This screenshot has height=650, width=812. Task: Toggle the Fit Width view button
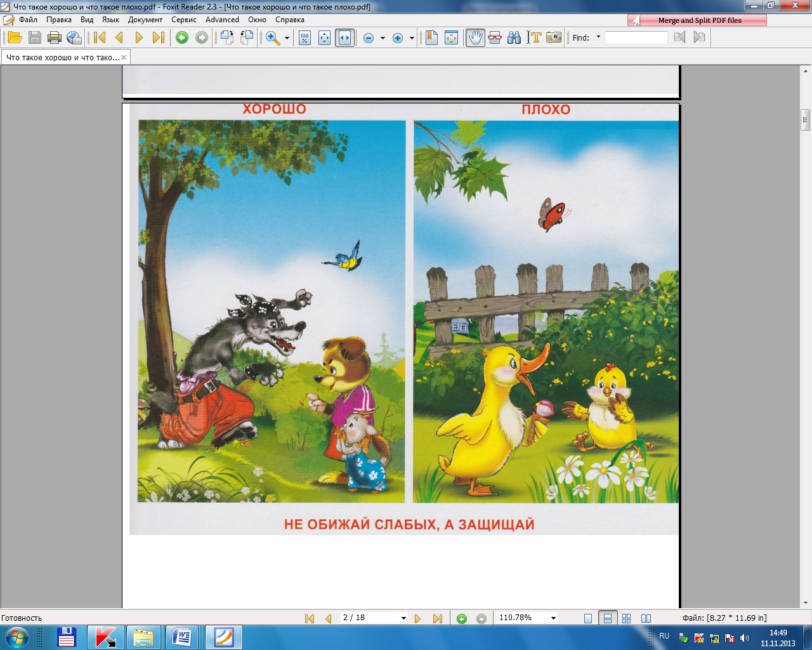pos(344,37)
